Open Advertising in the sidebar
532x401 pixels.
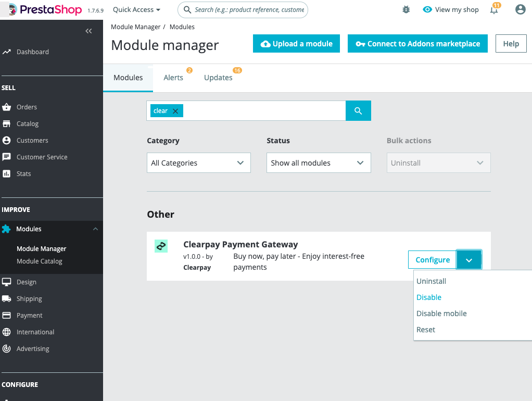pos(33,348)
